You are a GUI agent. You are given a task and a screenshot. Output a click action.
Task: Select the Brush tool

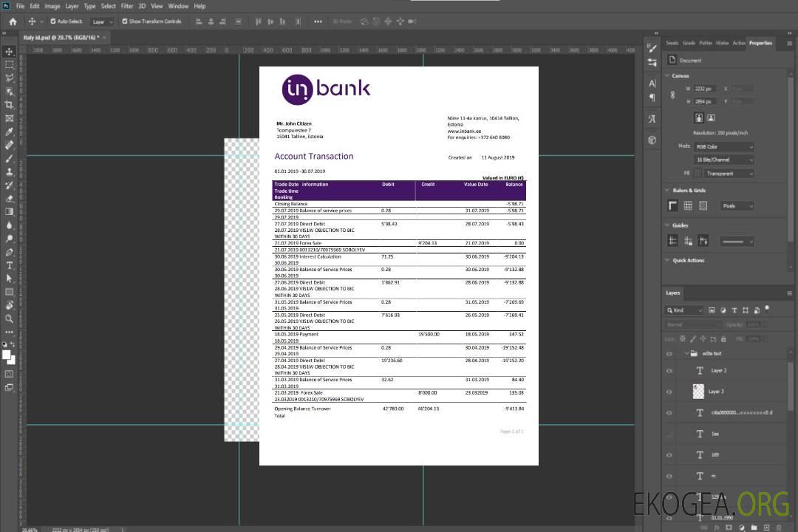pos(9,158)
